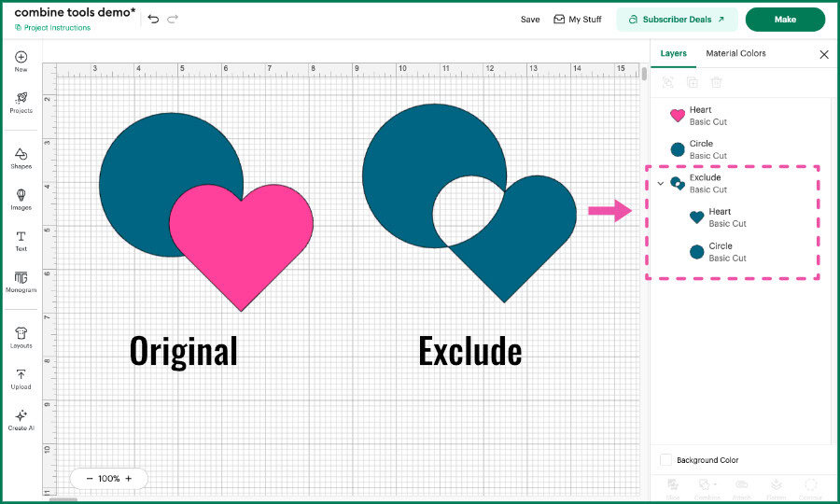Viewport: 840px width, 504px height.
Task: Click the green Make button
Action: pos(785,20)
